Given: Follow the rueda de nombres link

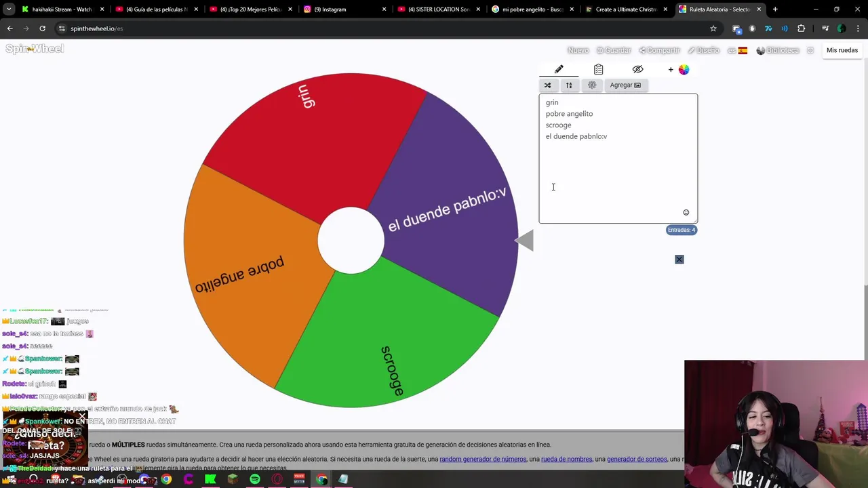Looking at the screenshot, I should pyautogui.click(x=566, y=459).
